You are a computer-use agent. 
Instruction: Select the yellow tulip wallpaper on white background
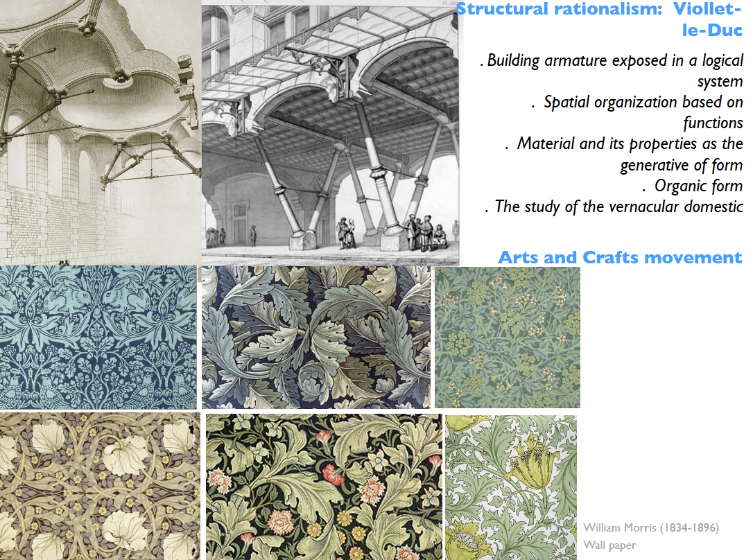point(511,487)
